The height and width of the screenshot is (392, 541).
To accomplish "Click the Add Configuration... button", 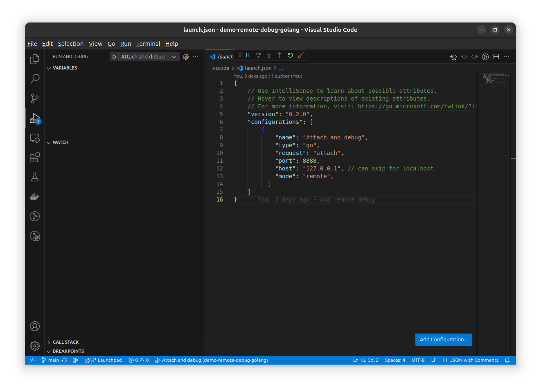I will coord(444,340).
